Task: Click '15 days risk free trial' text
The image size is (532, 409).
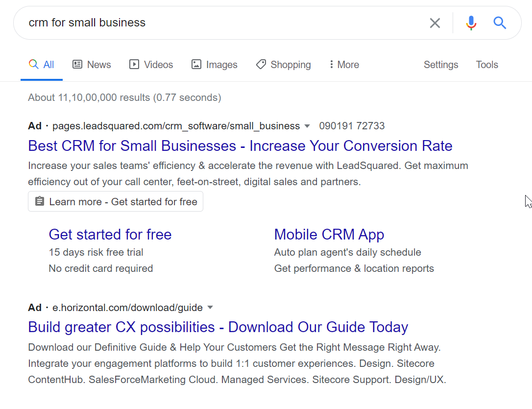Action: [96, 252]
